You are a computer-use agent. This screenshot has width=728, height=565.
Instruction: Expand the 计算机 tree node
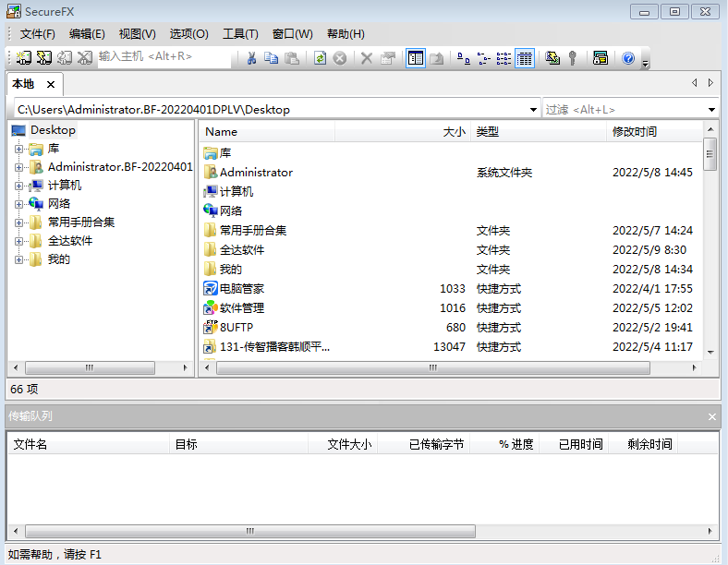coord(18,186)
